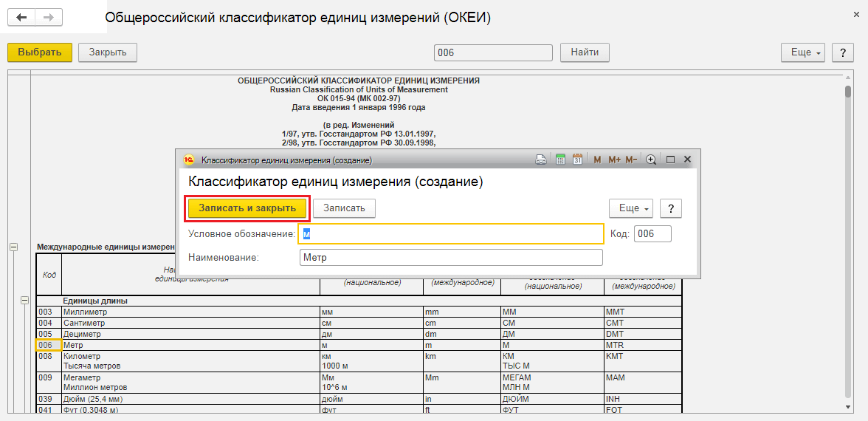
Task: Select the code cell 004
Action: pos(49,323)
